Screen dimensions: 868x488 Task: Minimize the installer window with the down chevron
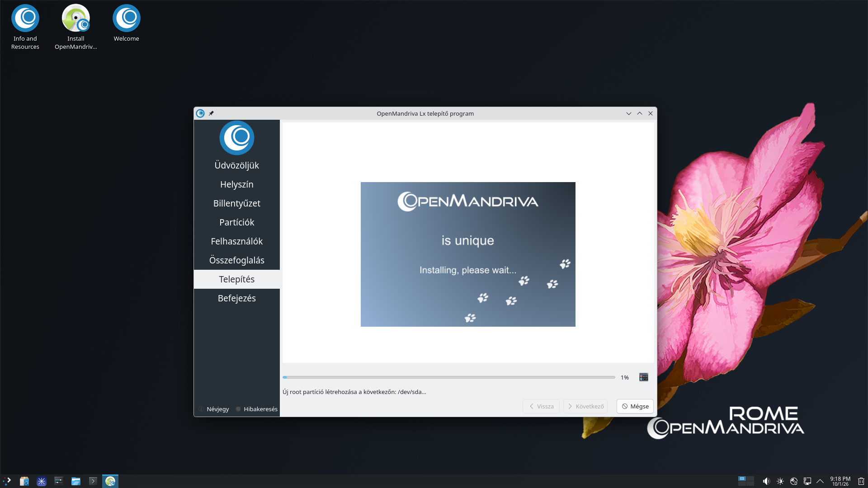pyautogui.click(x=629, y=113)
